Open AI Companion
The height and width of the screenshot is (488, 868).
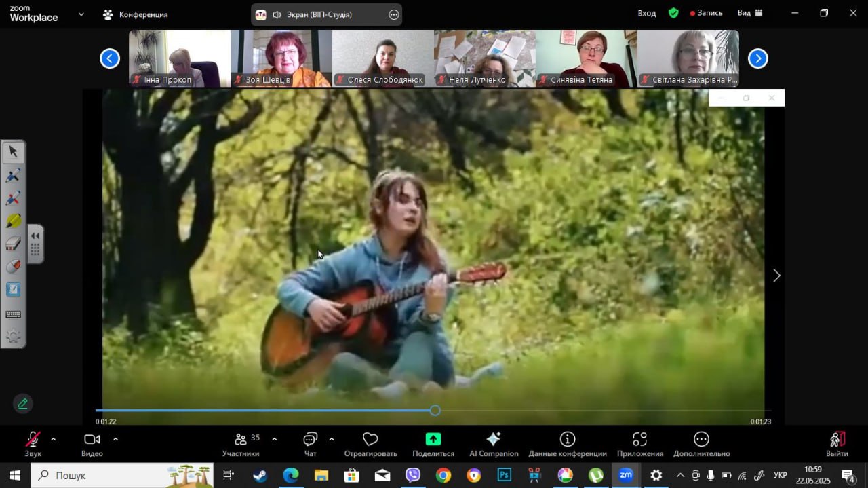click(494, 445)
